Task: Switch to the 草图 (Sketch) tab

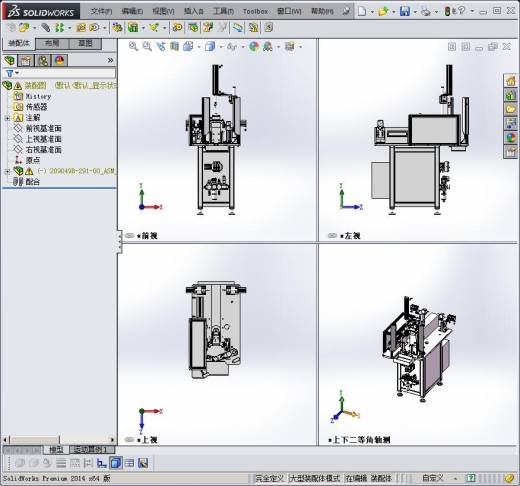Action: pos(85,43)
